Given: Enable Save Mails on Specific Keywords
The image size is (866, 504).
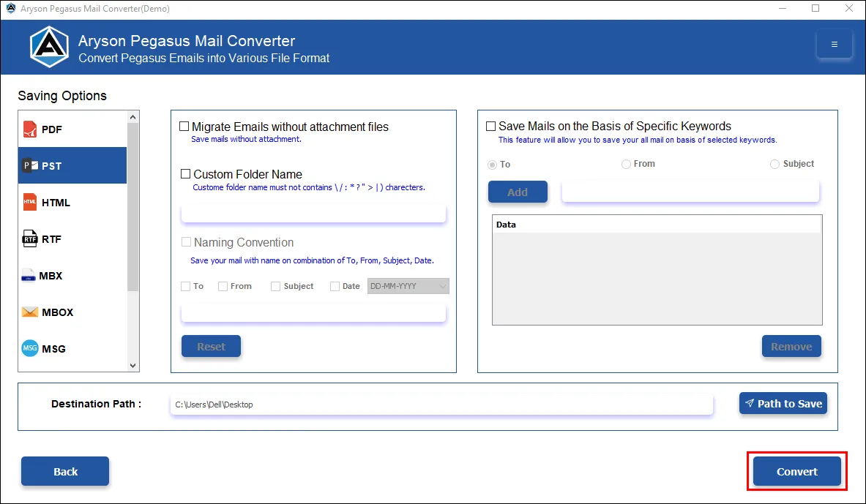Looking at the screenshot, I should tap(490, 126).
